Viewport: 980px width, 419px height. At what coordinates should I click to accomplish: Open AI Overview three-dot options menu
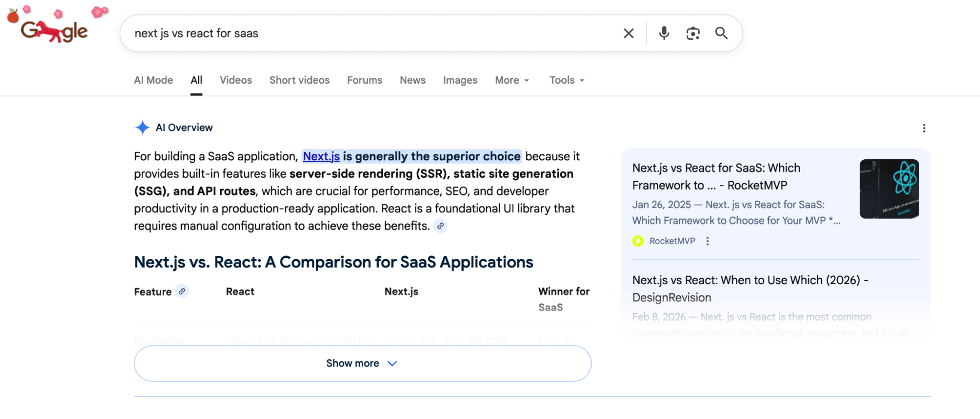(924, 128)
